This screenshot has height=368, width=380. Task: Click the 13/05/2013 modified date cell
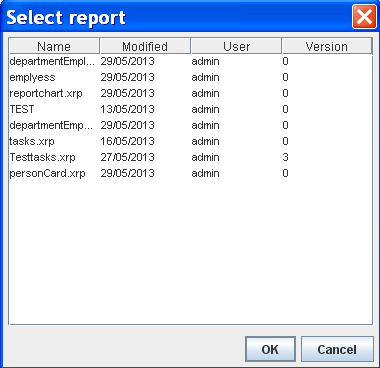[128, 109]
